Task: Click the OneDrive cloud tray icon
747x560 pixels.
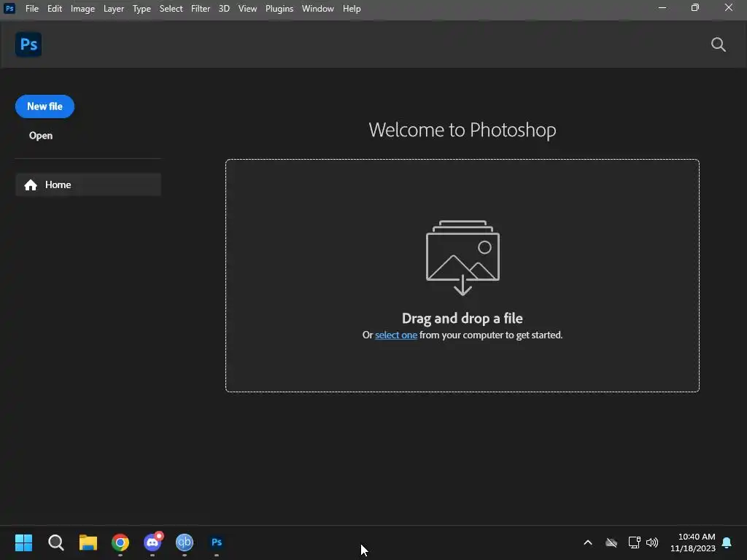Action: coord(611,542)
